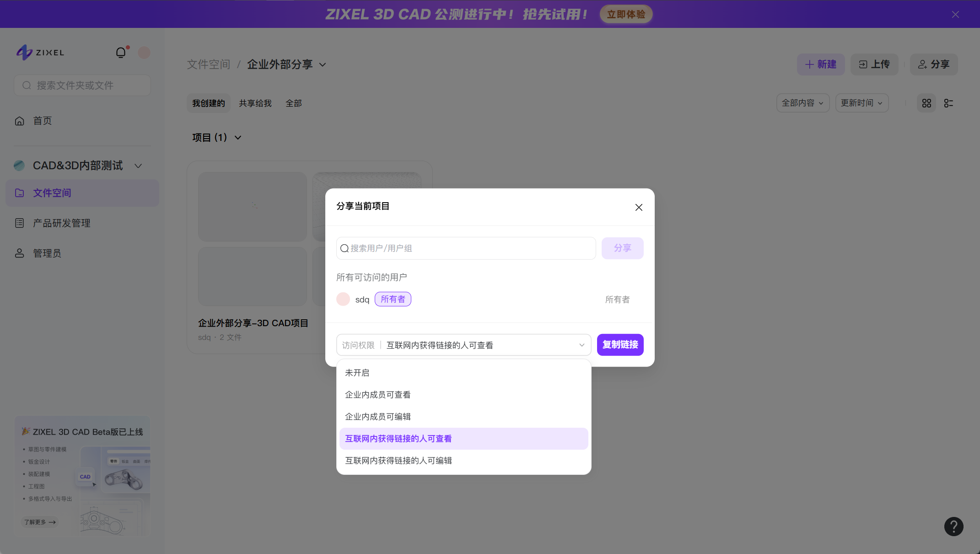Image resolution: width=980 pixels, height=554 pixels.
Task: Open the 企业外部分享-3D CAD项目 card title
Action: pyautogui.click(x=253, y=323)
